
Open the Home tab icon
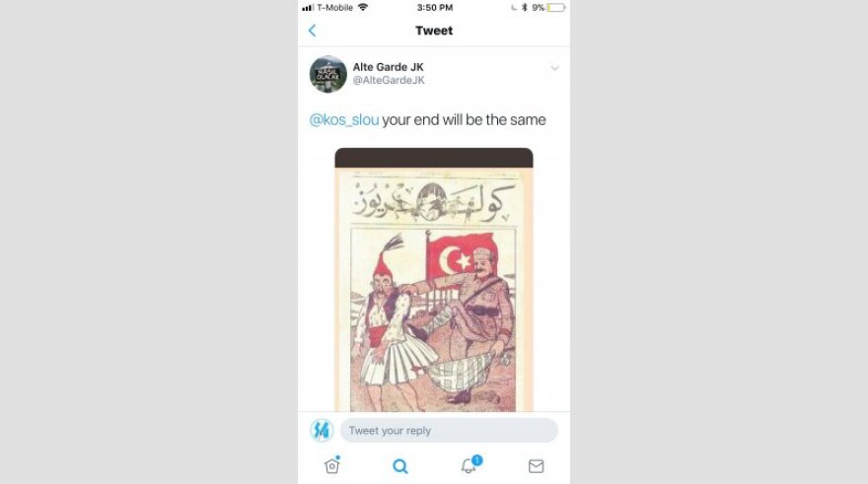coord(331,465)
